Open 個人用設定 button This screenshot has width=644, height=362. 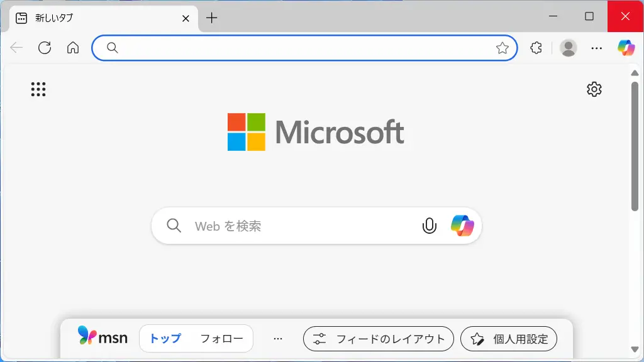[508, 339]
